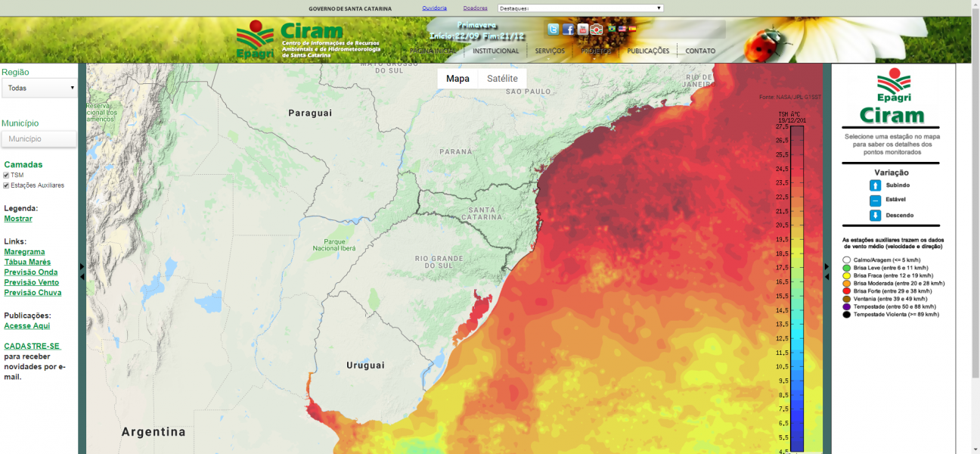Click the Epagri Ciram header logo

click(x=308, y=40)
